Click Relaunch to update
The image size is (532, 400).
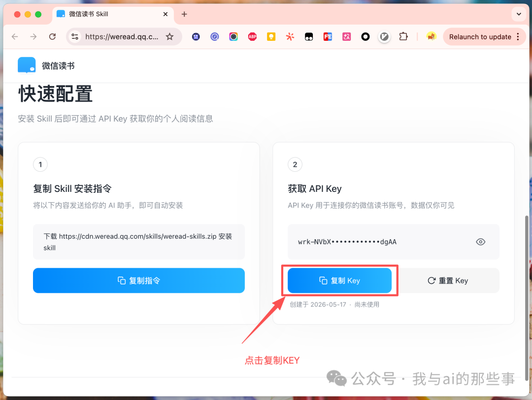point(480,36)
